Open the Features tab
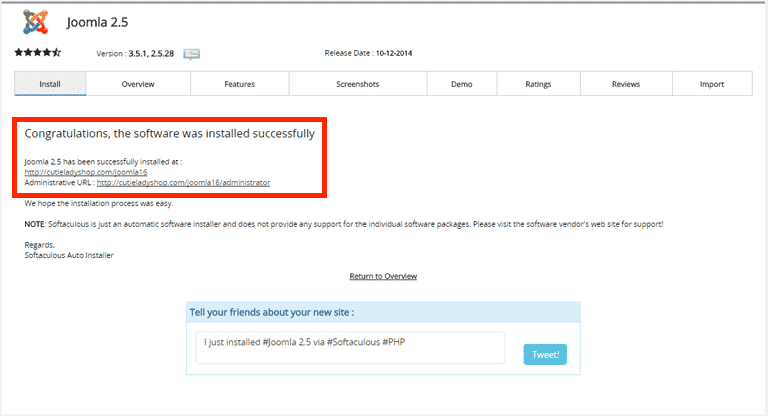The image size is (768, 416). click(240, 84)
